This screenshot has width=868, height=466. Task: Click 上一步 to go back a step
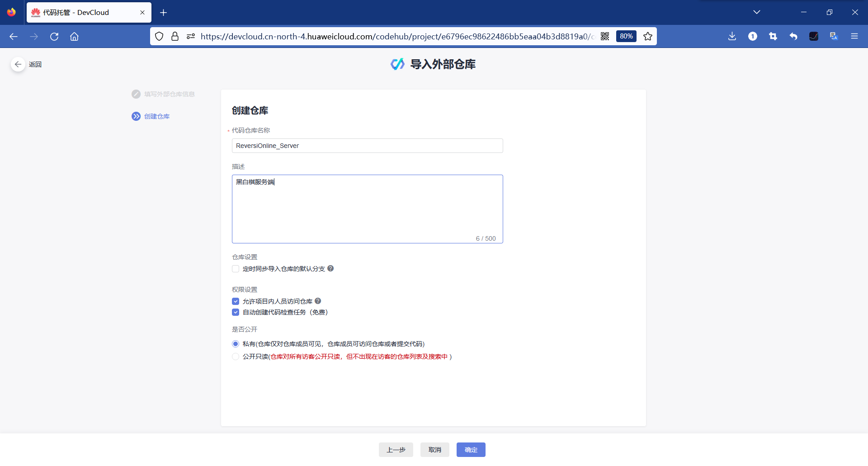tap(396, 450)
